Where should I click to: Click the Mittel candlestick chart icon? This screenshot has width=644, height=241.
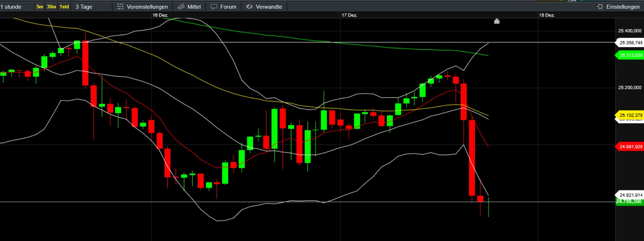181,7
